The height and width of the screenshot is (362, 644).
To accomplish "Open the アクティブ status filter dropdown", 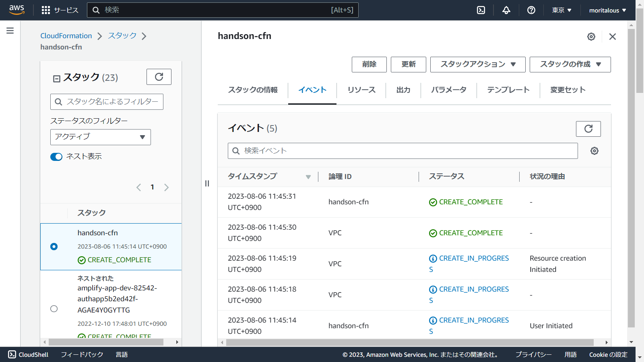I will (100, 137).
